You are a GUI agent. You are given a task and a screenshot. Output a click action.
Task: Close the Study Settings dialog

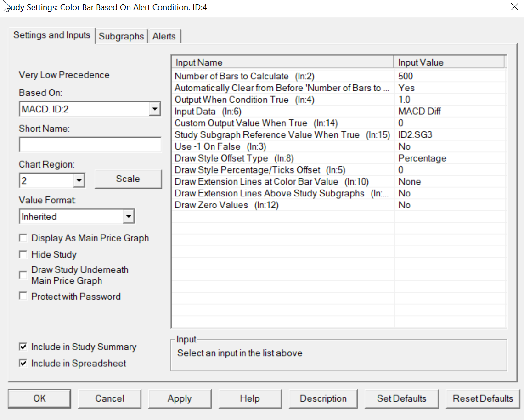click(514, 7)
